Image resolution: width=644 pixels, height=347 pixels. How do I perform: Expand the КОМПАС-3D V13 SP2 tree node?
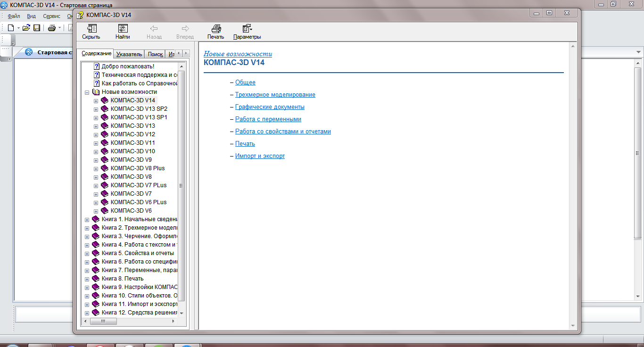pyautogui.click(x=96, y=109)
